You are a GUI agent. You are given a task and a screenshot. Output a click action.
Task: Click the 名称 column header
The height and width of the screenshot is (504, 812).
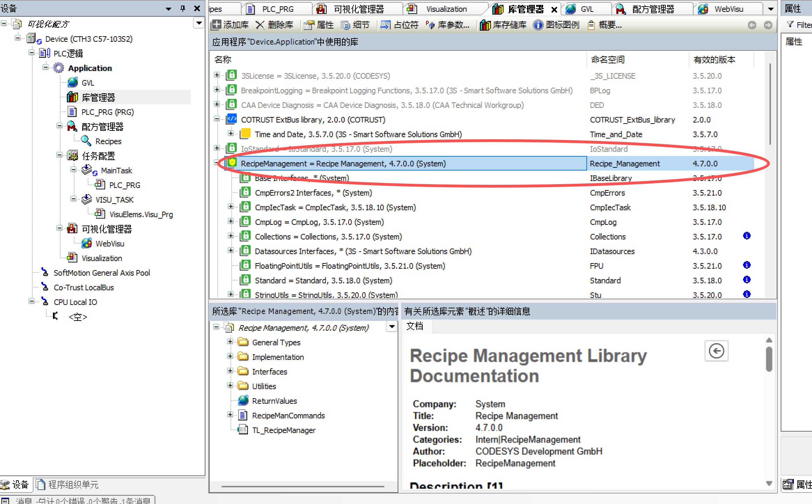click(x=223, y=60)
